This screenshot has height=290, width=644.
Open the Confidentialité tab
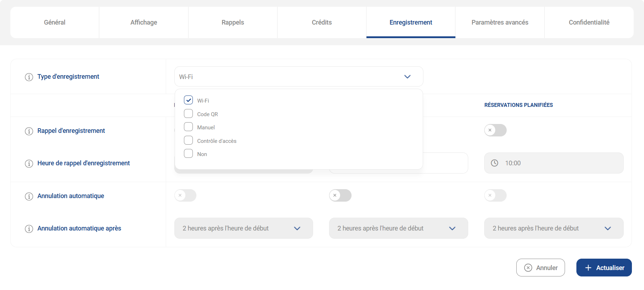[x=589, y=22]
